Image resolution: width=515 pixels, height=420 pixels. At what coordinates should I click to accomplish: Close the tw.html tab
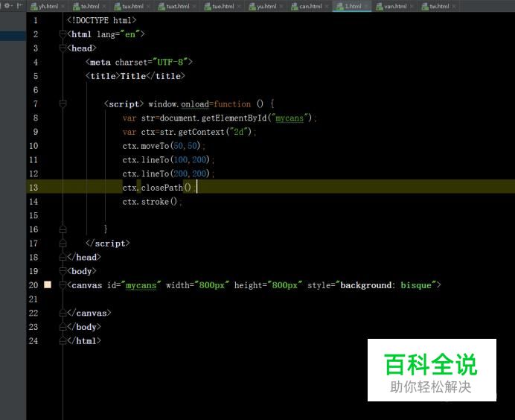click(x=454, y=6)
